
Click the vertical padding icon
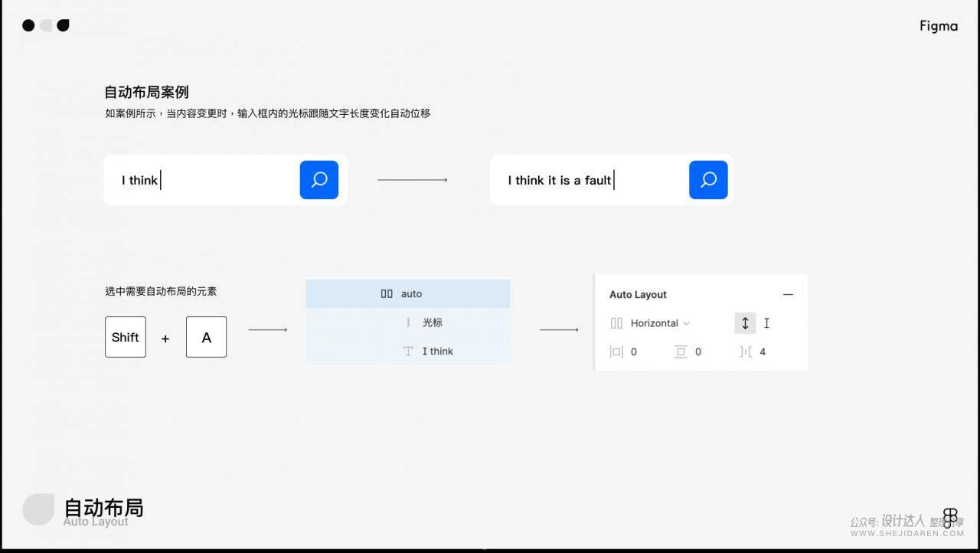681,352
